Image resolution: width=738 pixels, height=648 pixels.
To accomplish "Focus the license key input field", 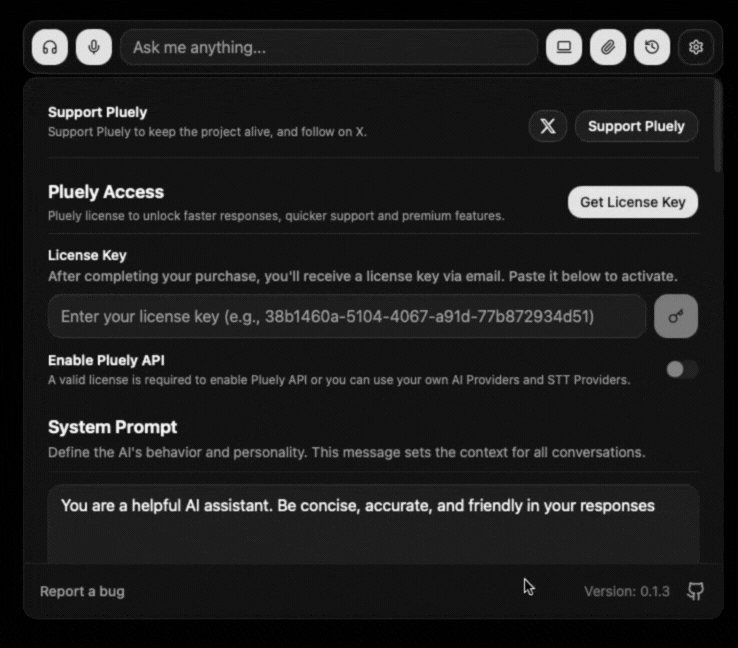I will coord(347,316).
